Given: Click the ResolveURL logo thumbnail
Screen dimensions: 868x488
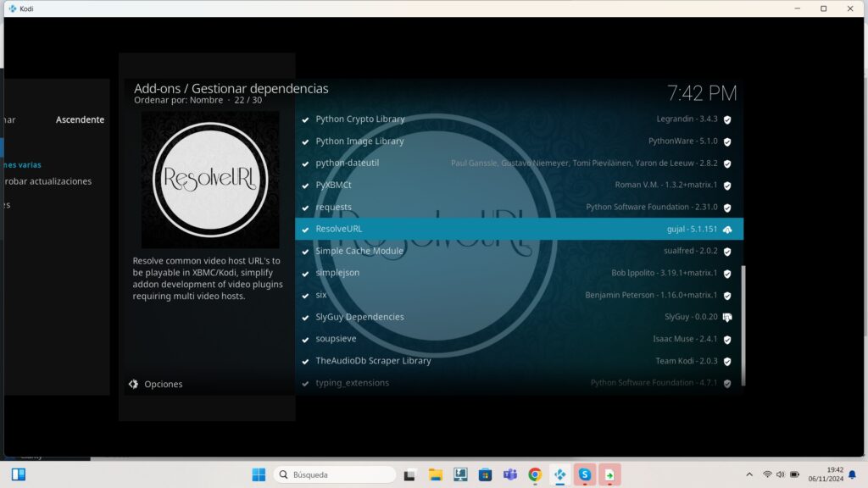Looking at the screenshot, I should (x=210, y=180).
